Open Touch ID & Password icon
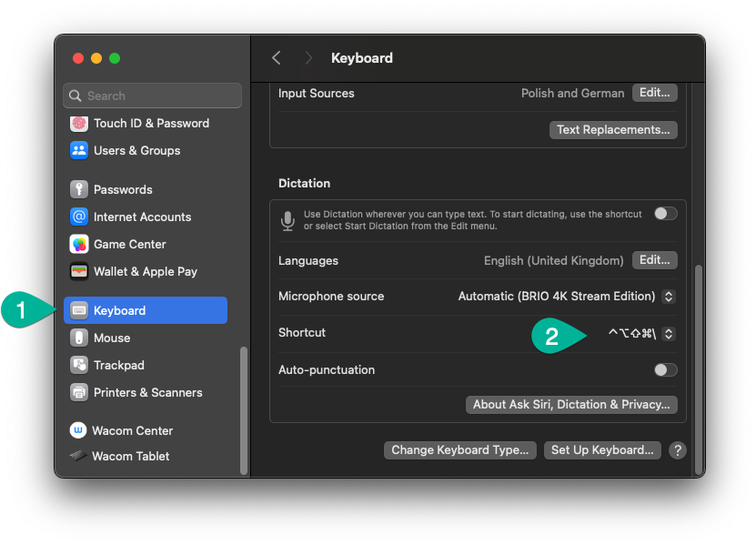The height and width of the screenshot is (545, 756). click(x=79, y=124)
